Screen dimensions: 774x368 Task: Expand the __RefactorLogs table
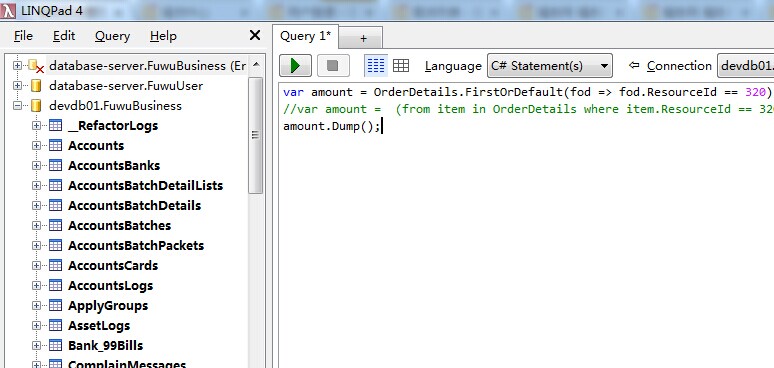pos(36,125)
